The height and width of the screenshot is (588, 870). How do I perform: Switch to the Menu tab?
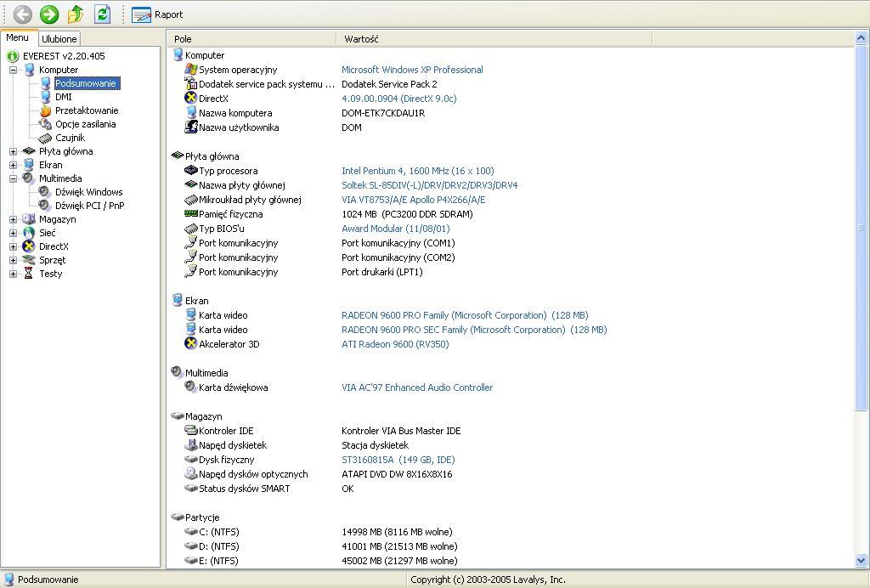point(17,37)
